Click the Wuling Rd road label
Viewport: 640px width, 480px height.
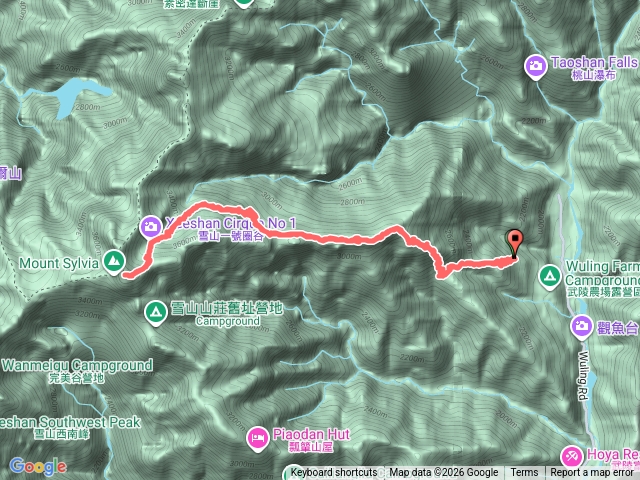click(584, 376)
